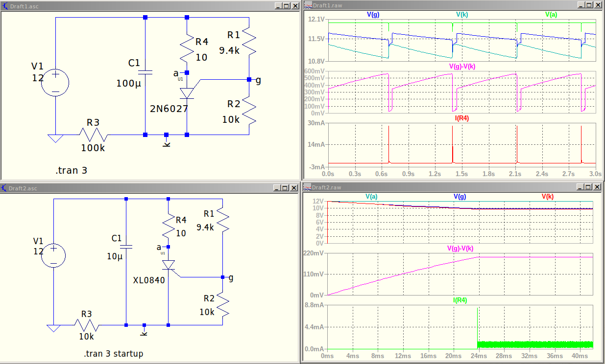Close the Draft2.raw waveform window

[598, 187]
